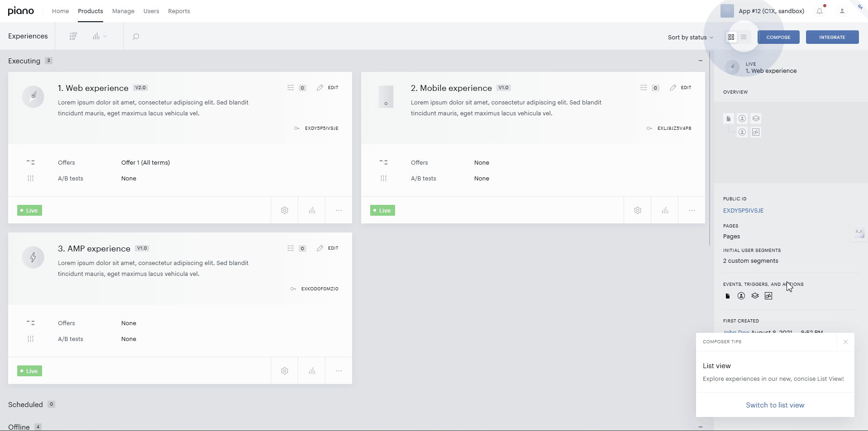Image resolution: width=868 pixels, height=431 pixels.
Task: Open Reports menu
Action: pos(179,11)
